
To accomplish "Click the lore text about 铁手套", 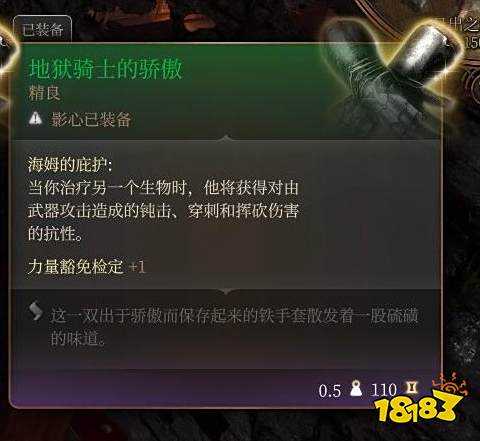I will (x=234, y=327).
